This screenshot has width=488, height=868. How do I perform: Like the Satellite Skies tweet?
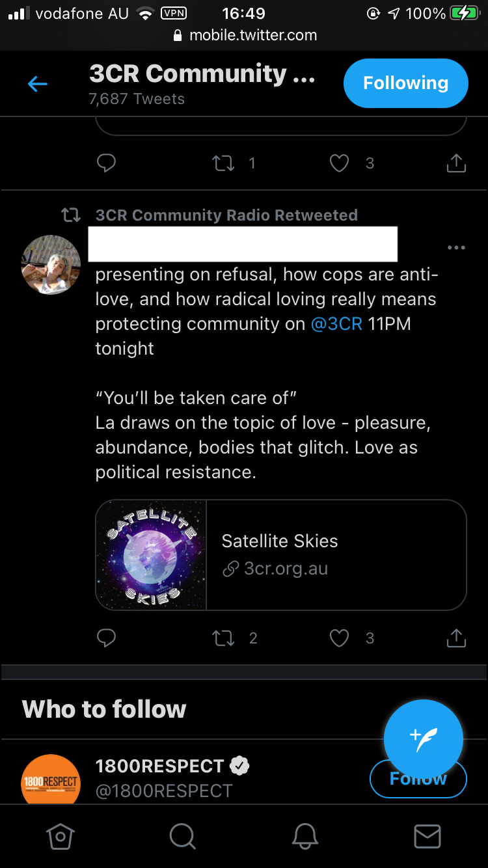(x=340, y=638)
